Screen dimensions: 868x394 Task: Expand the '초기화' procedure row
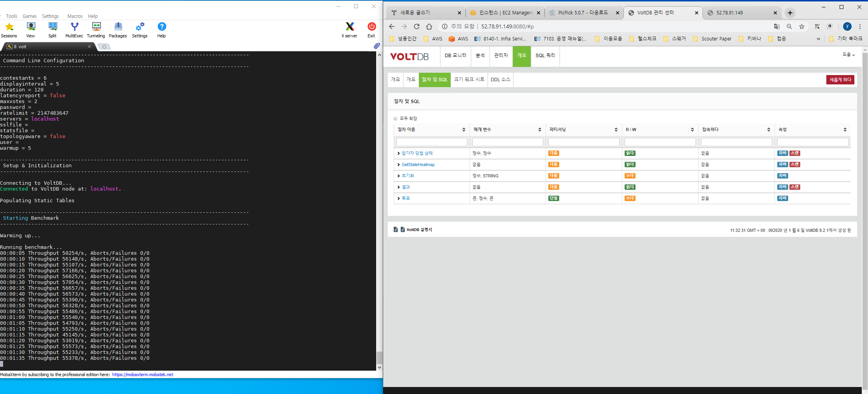398,176
